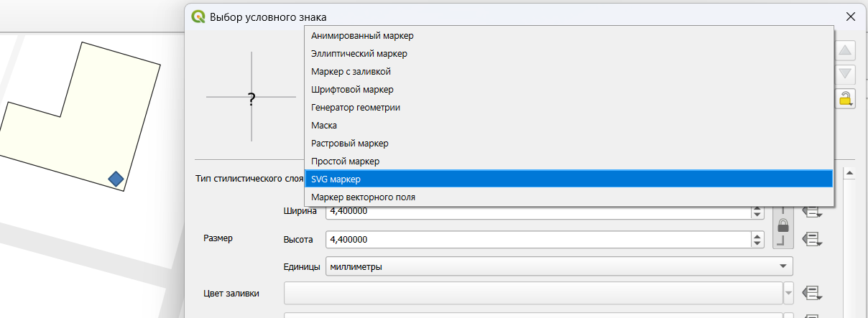The height and width of the screenshot is (318, 868).
Task: Select the SVG маркер list entry
Action: pyautogui.click(x=568, y=179)
